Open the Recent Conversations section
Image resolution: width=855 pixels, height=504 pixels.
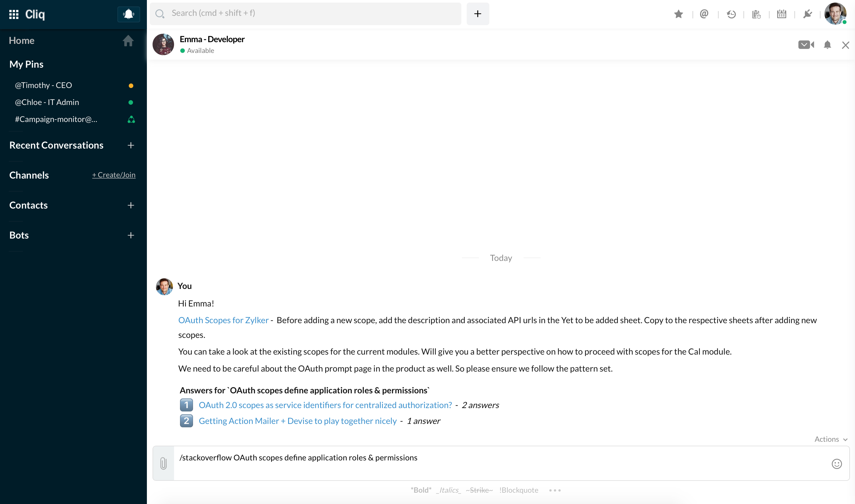tap(56, 145)
